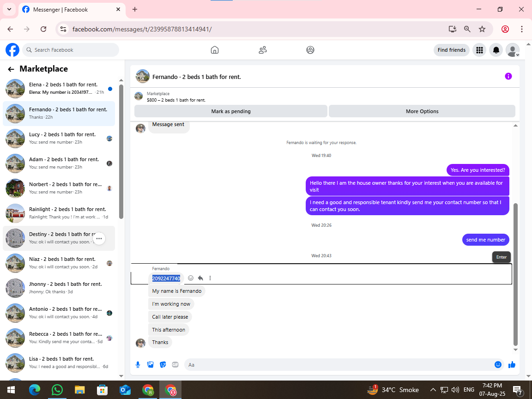Open Chrome profile icon

coord(505,29)
